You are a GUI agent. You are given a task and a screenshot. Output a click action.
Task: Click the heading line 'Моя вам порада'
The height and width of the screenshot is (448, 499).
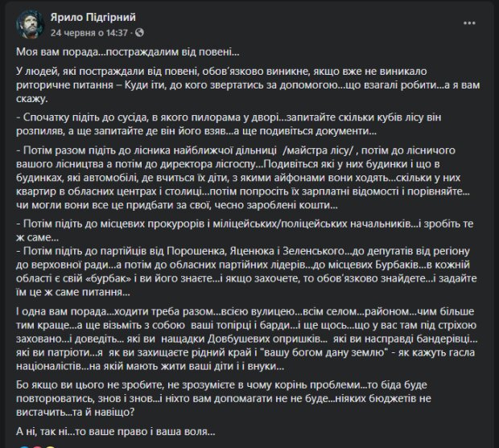(x=128, y=51)
